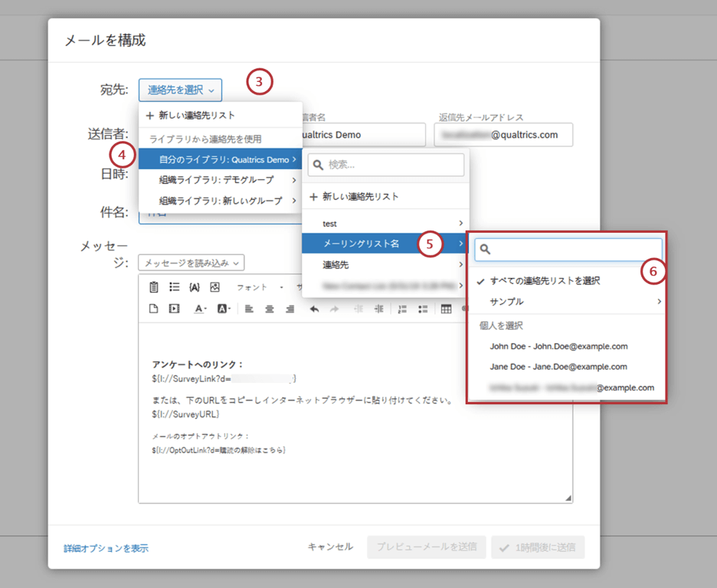Insert an image using the picture icon
This screenshot has height=588, width=717.
point(215,287)
